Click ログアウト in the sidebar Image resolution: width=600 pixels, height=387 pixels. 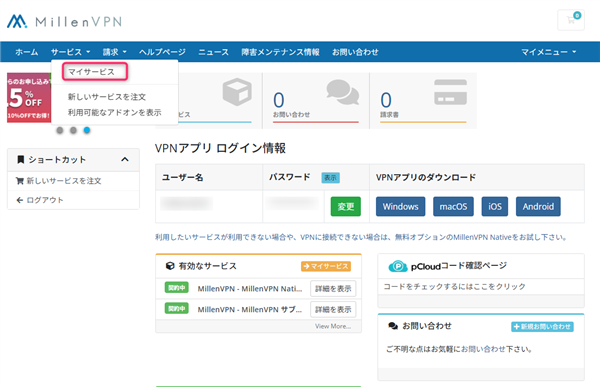click(x=40, y=200)
